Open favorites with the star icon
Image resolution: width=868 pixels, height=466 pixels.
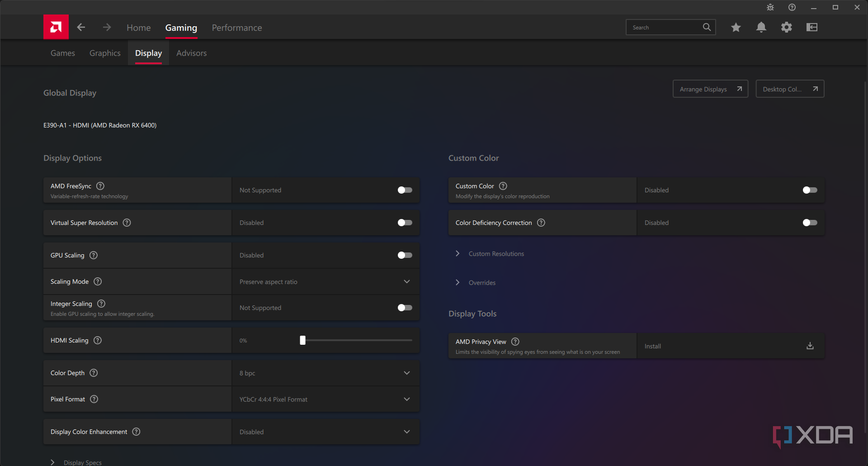tap(736, 28)
